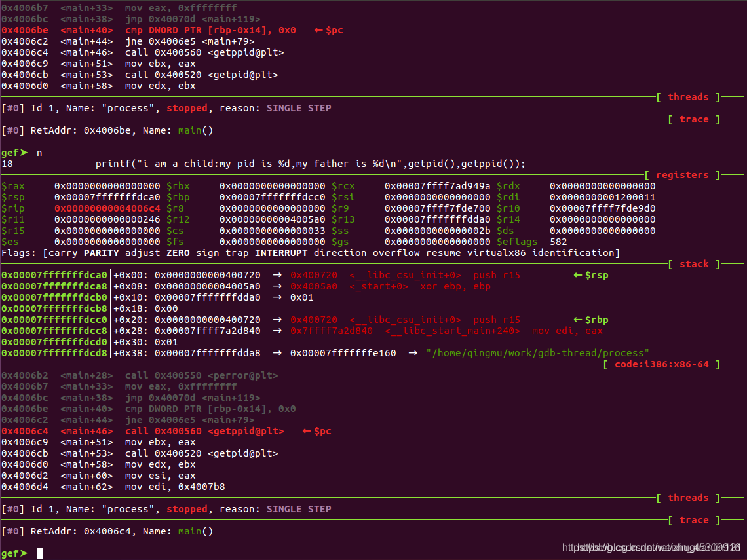Click the gef prompt cursor at bottom
This screenshot has width=747, height=560.
click(x=39, y=553)
